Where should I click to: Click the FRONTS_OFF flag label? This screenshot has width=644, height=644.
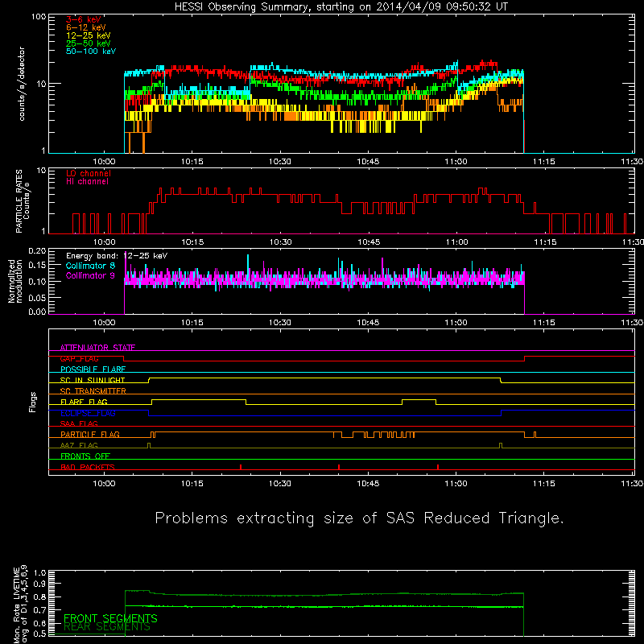pyautogui.click(x=85, y=456)
